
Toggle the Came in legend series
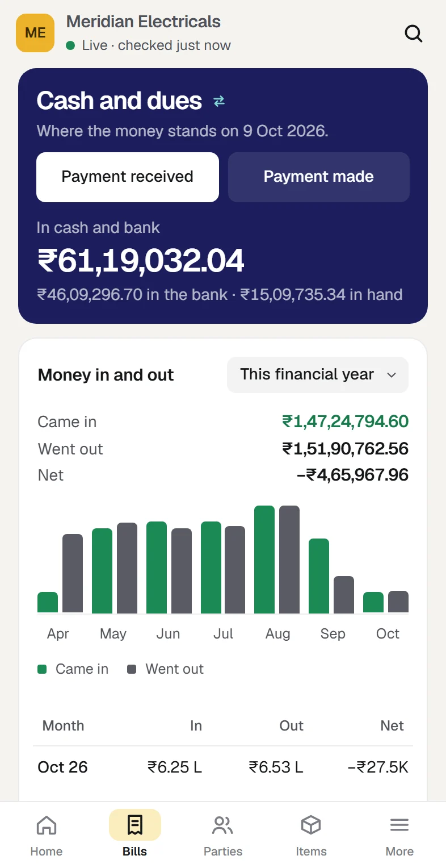pos(73,669)
